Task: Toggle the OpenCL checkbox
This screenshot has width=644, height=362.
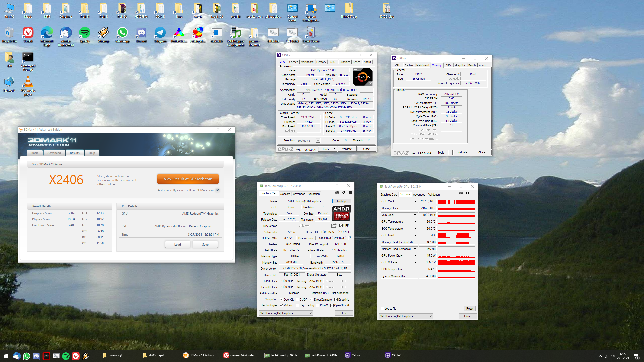Action: coord(281,299)
